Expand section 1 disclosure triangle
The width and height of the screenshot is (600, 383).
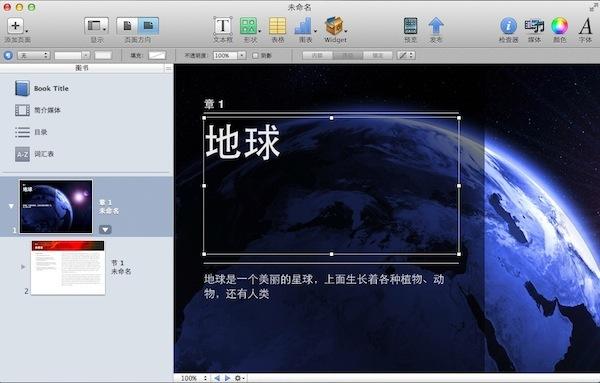click(x=23, y=267)
